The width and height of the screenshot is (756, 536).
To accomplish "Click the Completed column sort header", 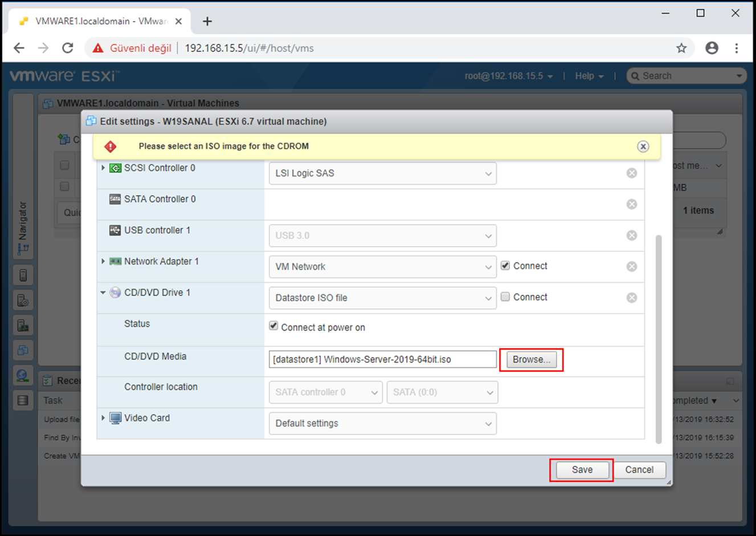I will 695,400.
